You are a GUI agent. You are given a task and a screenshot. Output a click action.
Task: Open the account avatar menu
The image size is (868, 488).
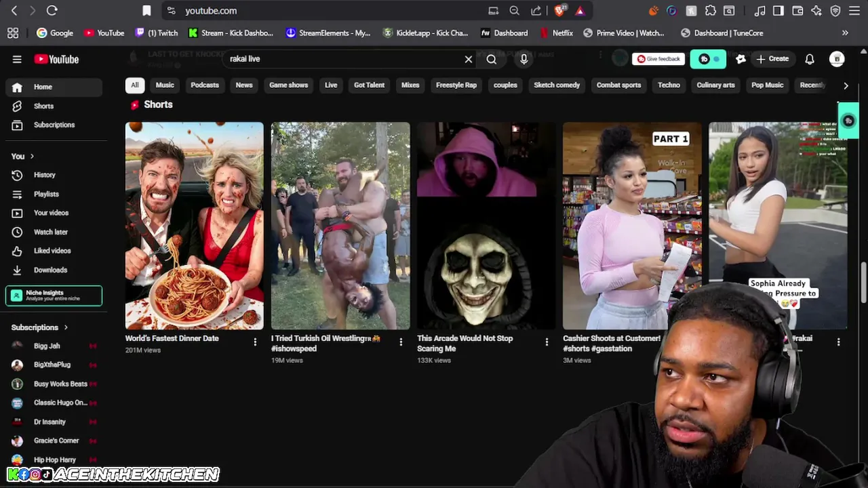tap(837, 59)
